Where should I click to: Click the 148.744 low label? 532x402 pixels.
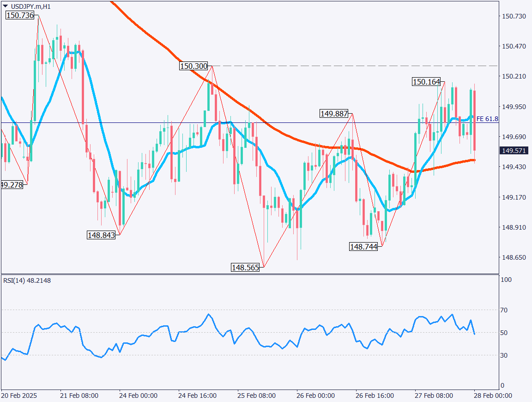click(x=363, y=247)
